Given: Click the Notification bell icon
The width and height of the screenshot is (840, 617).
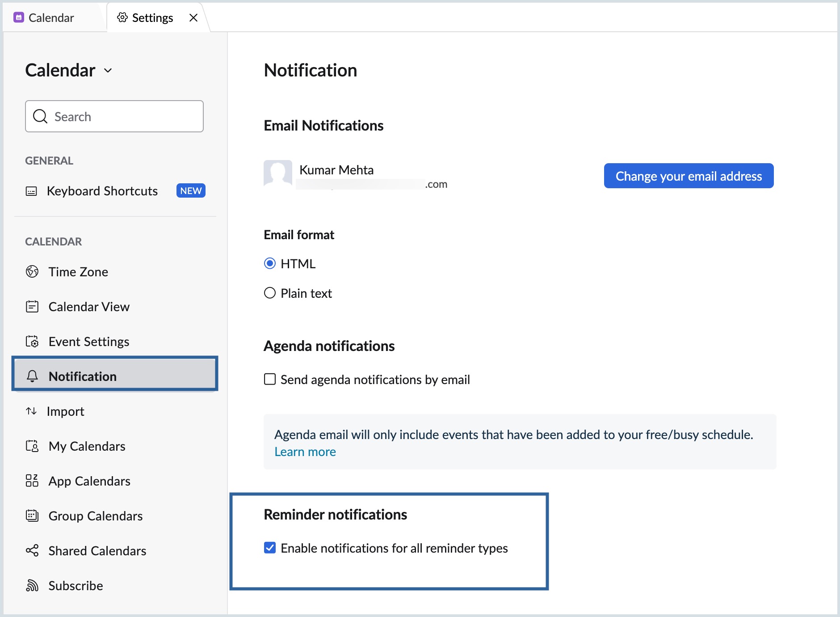Looking at the screenshot, I should click(x=32, y=376).
